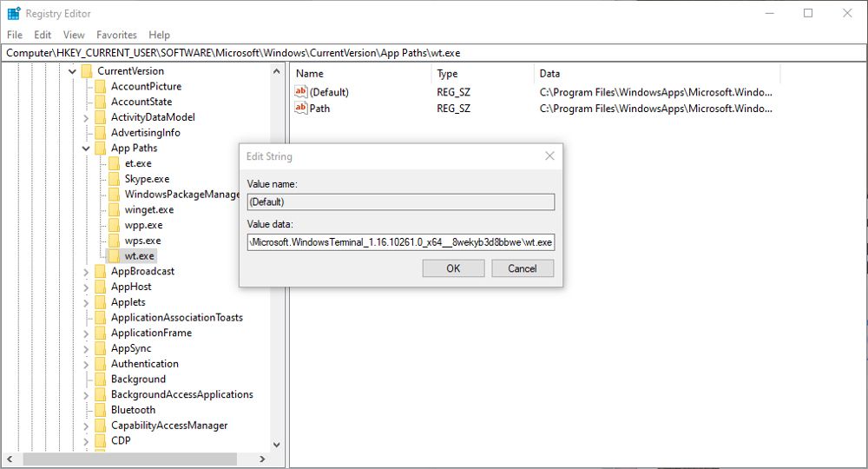Image resolution: width=868 pixels, height=469 pixels.
Task: Expand the BackgroundAccessApplications node
Action: pyautogui.click(x=86, y=395)
